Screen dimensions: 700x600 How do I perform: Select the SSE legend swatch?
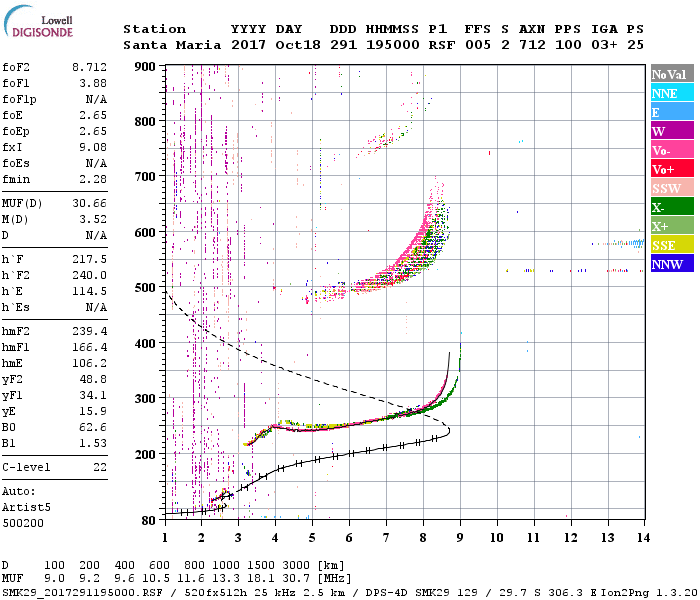pyautogui.click(x=672, y=245)
